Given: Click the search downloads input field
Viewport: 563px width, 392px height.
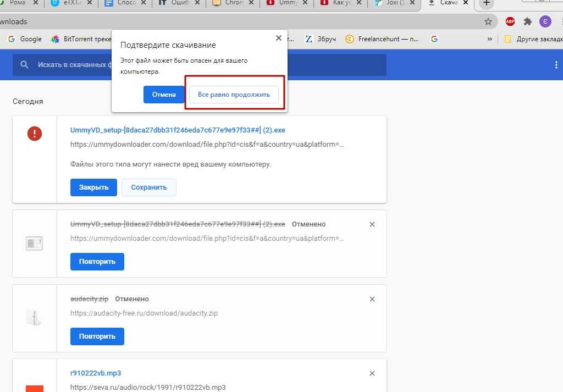Looking at the screenshot, I should [71, 65].
